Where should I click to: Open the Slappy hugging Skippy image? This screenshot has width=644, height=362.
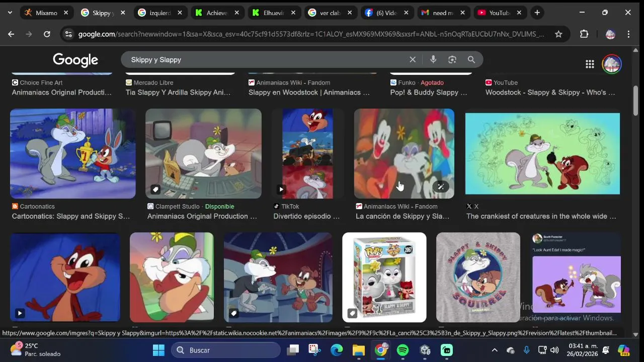pos(172,277)
